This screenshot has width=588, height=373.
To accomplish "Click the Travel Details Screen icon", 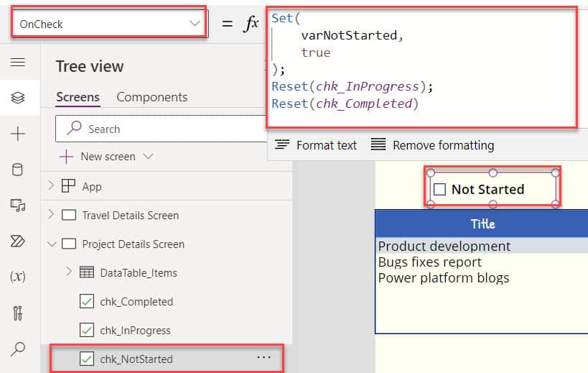I will [69, 215].
